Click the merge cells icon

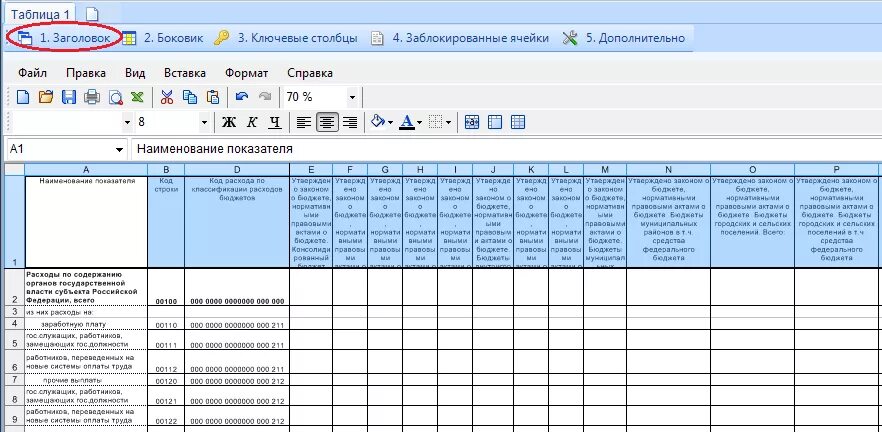[472, 122]
